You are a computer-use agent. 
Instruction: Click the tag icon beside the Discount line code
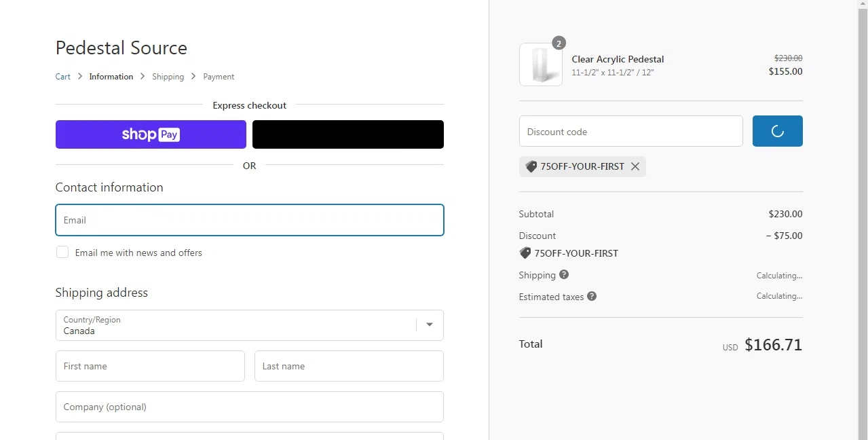(525, 253)
